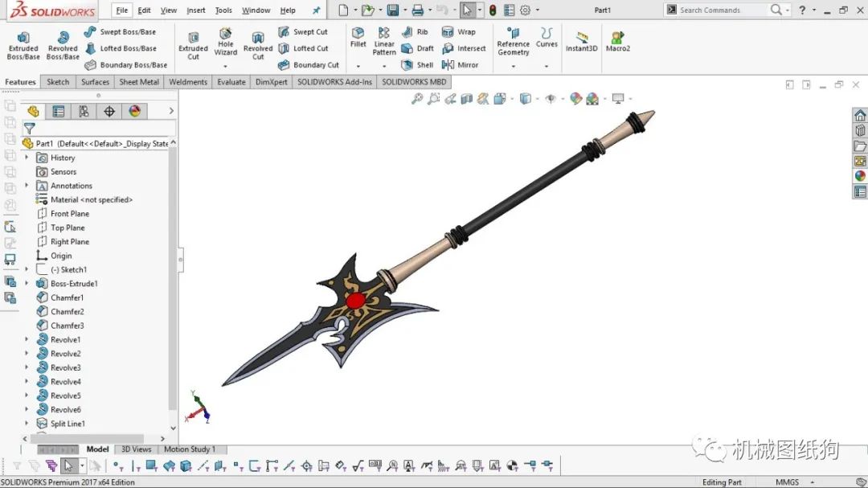Select Material <not specified> in the tree
The height and width of the screenshot is (488, 868).
[84, 200]
